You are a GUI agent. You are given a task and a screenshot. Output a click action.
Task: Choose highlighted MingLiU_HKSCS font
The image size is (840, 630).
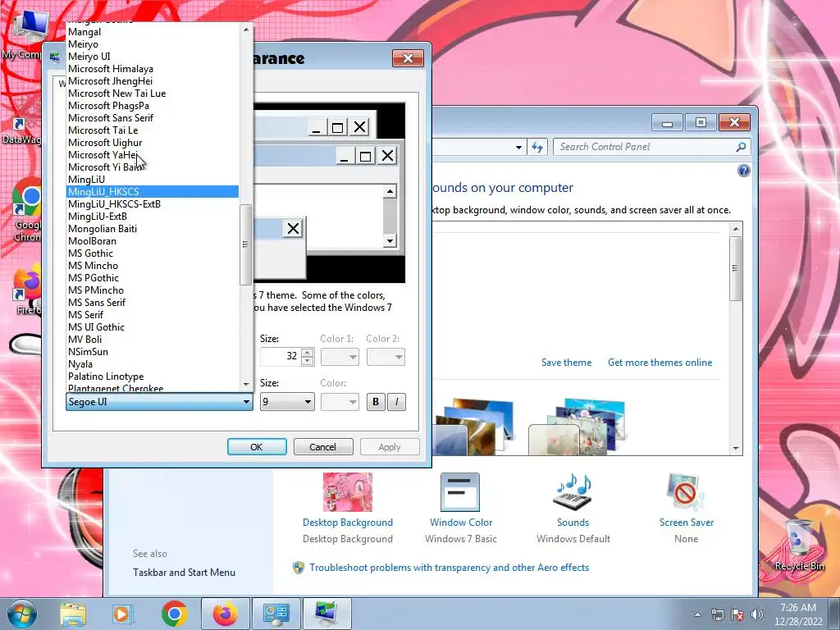[x=153, y=192]
